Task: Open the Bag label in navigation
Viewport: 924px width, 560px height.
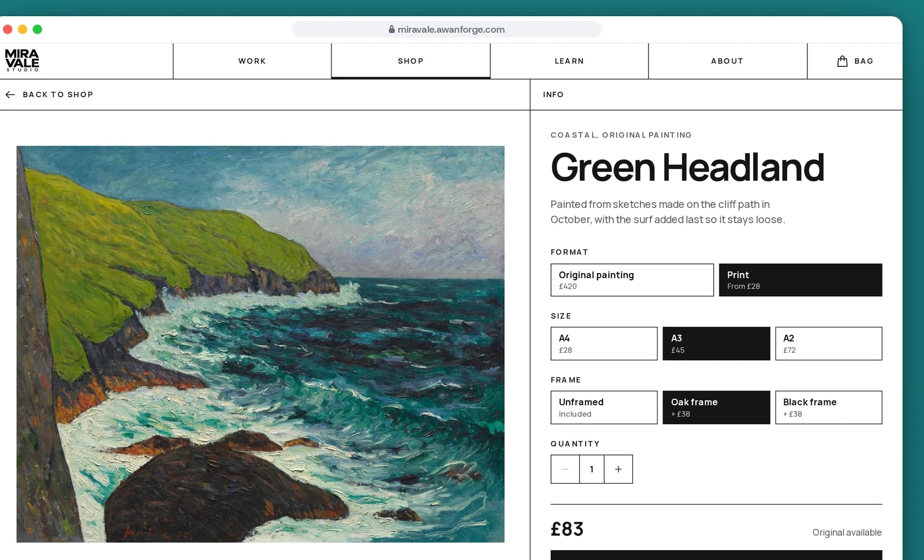Action: pos(864,61)
